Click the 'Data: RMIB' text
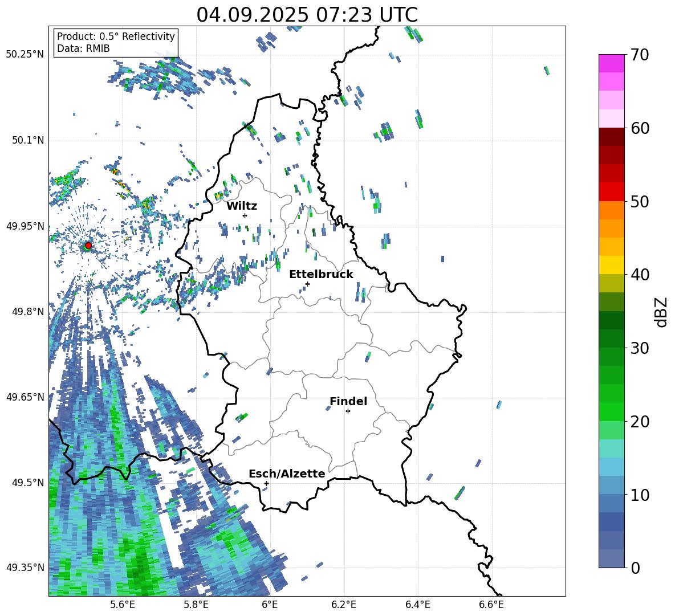The image size is (675, 616). click(83, 48)
